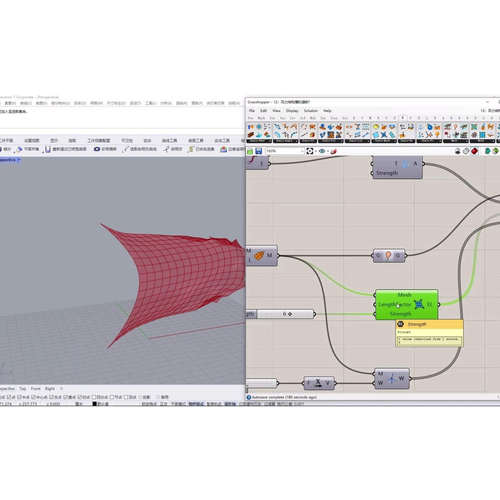The height and width of the screenshot is (500, 500).
Task: Switch to the Top viewport tab
Action: coord(22,389)
